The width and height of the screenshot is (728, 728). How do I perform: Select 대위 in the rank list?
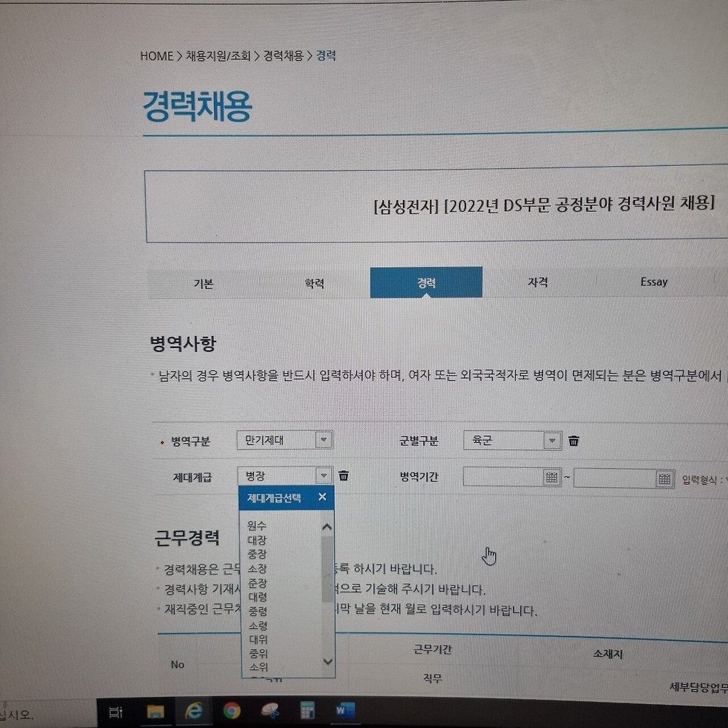[x=258, y=639]
